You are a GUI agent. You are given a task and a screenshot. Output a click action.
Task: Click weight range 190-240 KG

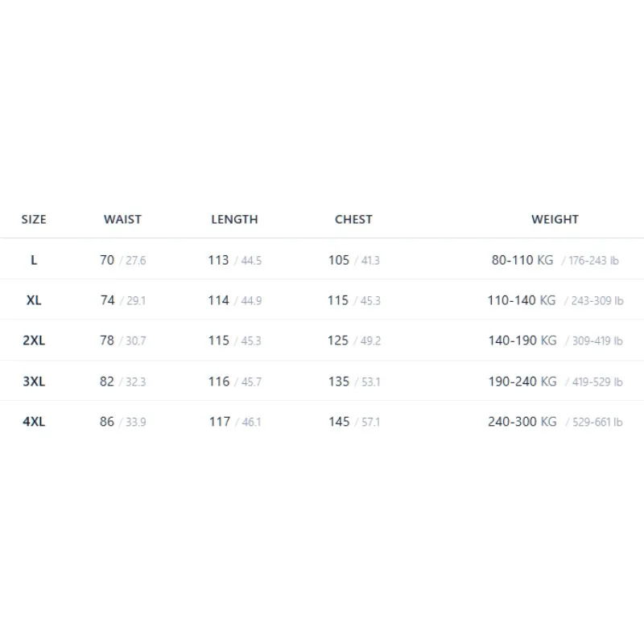pos(522,382)
